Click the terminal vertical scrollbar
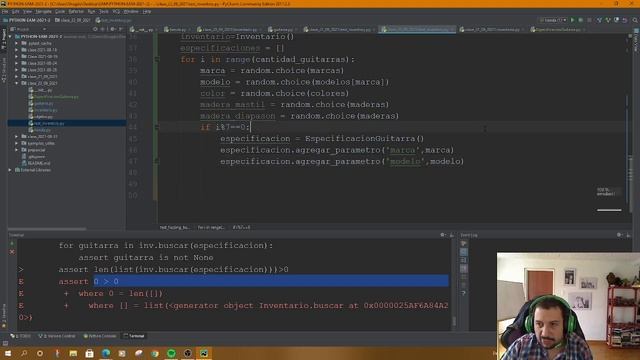This screenshot has width=640, height=360. pos(454,321)
